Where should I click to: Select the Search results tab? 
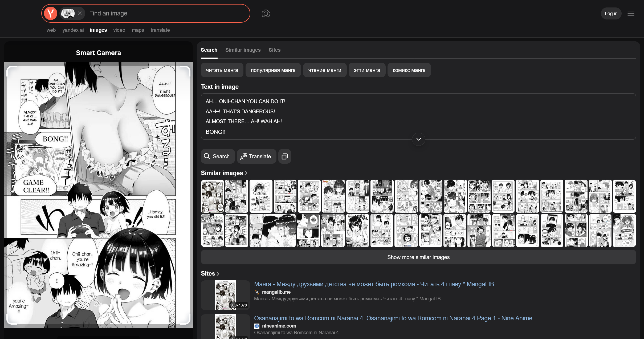coord(209,50)
